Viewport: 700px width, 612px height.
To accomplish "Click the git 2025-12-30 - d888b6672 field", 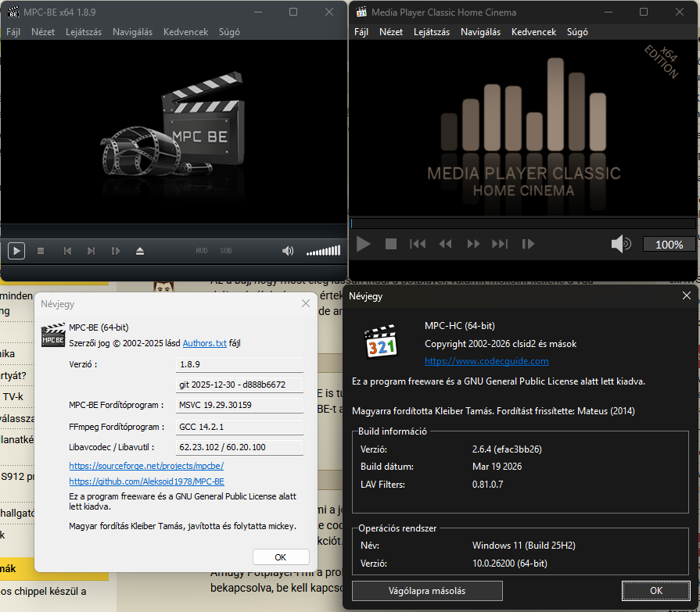I will pos(240,385).
